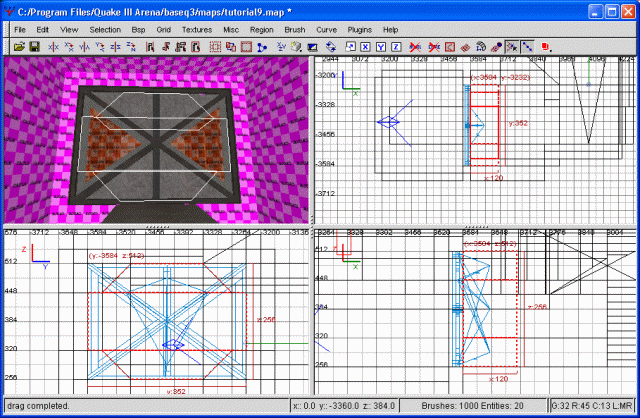Click inside the 3D camera view
This screenshot has height=418, width=640.
(156, 140)
